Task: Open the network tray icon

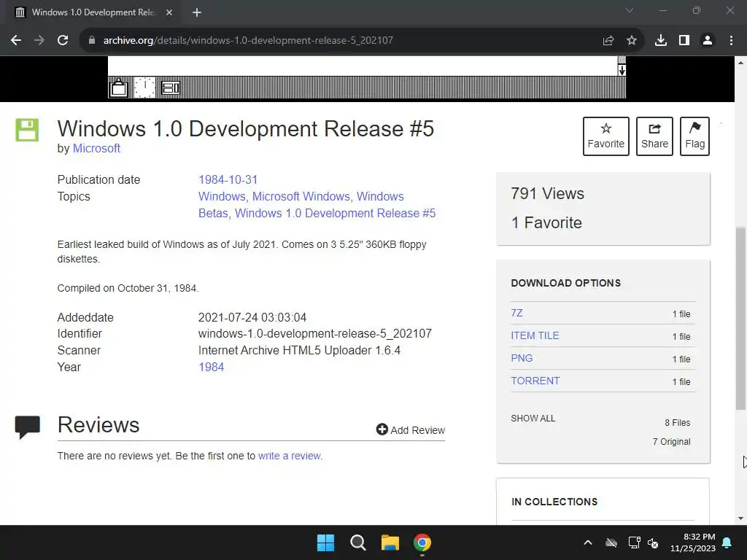Action: [x=634, y=542]
